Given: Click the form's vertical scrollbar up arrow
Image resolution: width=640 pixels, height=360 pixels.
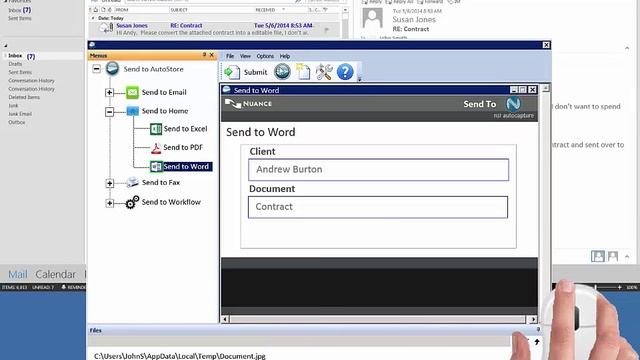Looking at the screenshot, I should pyautogui.click(x=546, y=88).
